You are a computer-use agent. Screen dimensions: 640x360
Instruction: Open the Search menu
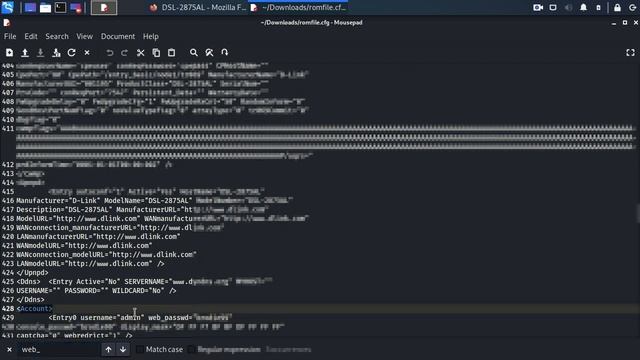tap(57, 36)
